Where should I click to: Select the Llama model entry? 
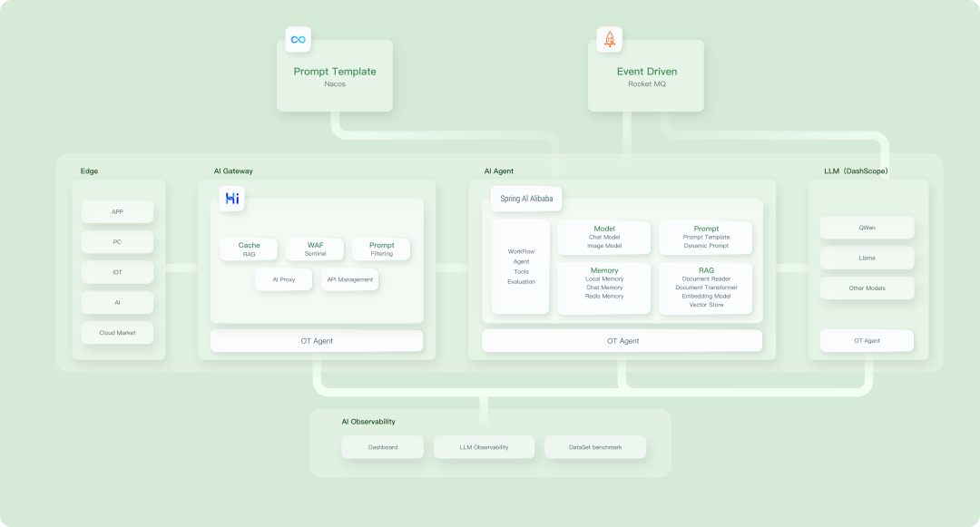click(867, 258)
